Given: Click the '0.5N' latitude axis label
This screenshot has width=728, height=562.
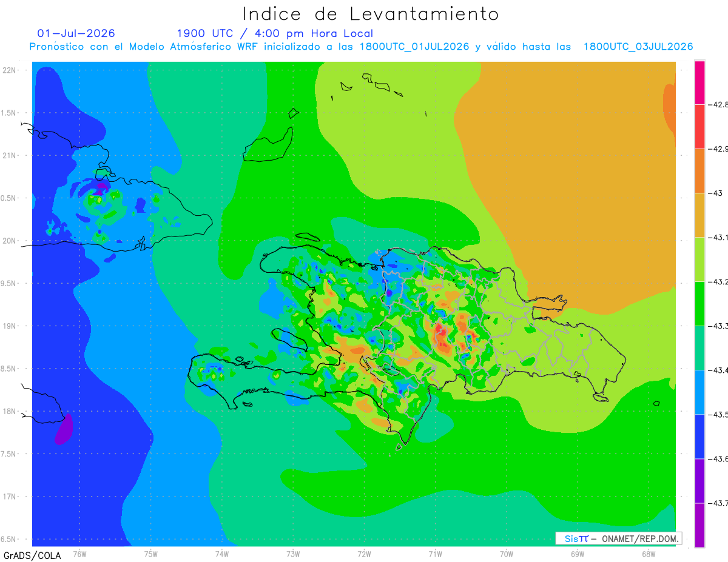Looking at the screenshot, I should [x=9, y=198].
